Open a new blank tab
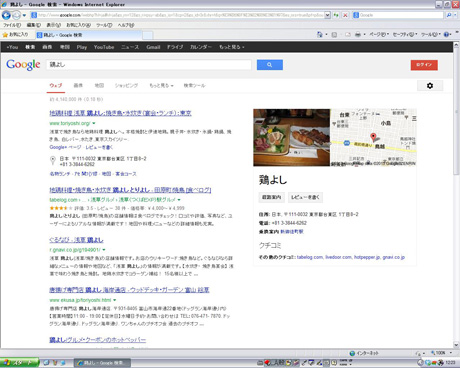The image size is (460, 368). tap(148, 35)
